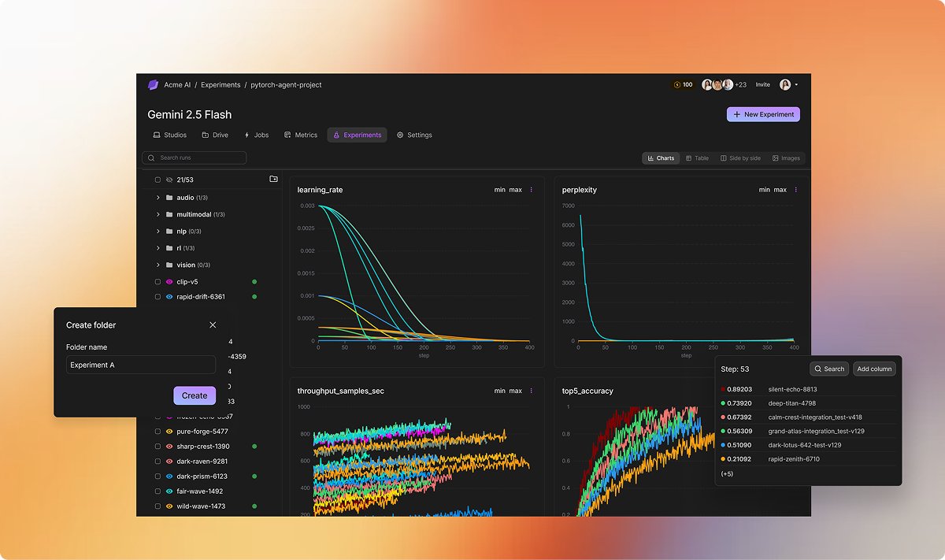Check the wild-wave-1473 checkbox
This screenshot has height=560, width=945.
point(157,506)
